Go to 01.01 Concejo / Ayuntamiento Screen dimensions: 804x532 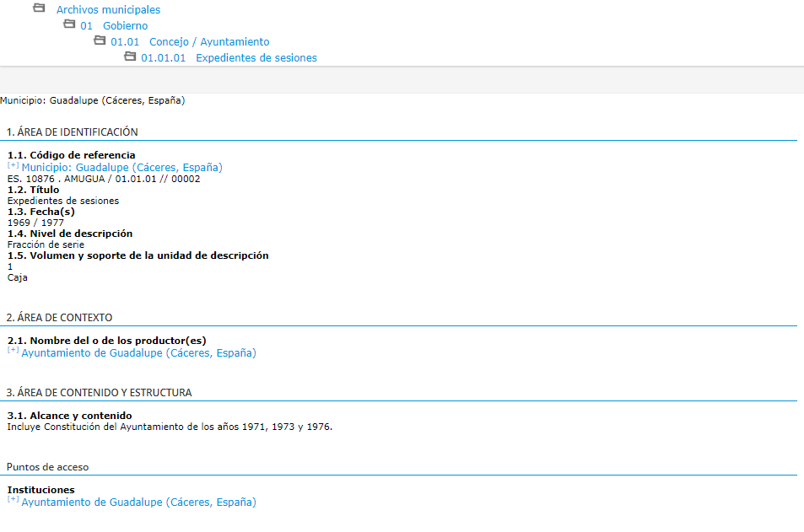click(x=190, y=41)
